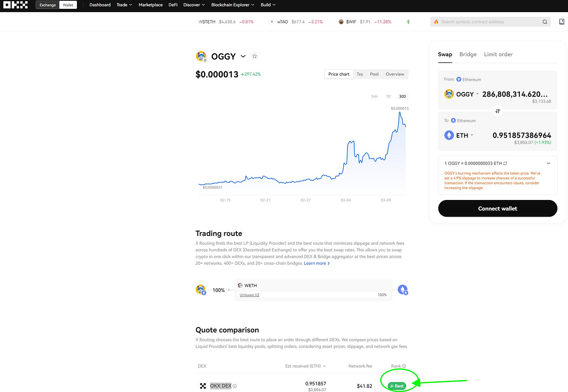Screen dimensions: 568x392
Task: Click the orderbook icon right of search bar
Action: pos(562,21)
